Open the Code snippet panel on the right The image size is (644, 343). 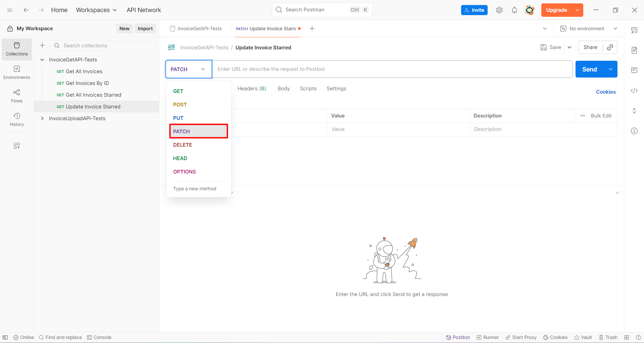click(634, 91)
